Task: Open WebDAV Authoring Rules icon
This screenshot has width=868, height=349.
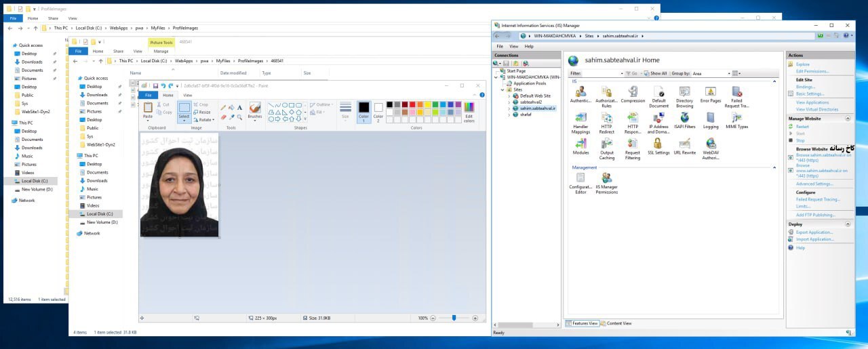Action: pyautogui.click(x=711, y=149)
